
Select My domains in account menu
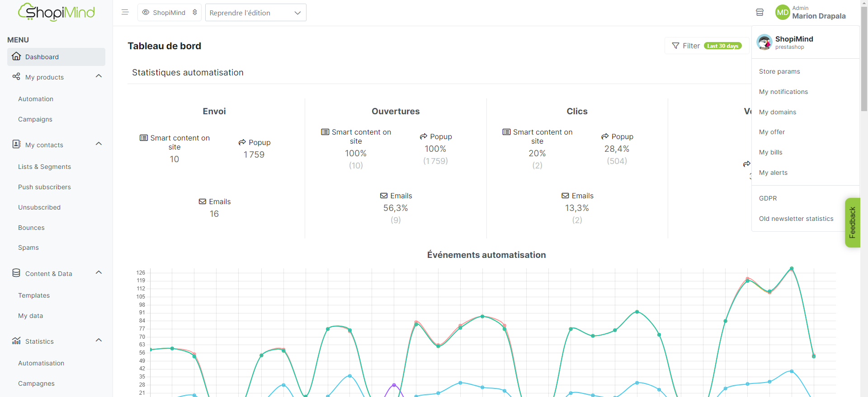[778, 112]
